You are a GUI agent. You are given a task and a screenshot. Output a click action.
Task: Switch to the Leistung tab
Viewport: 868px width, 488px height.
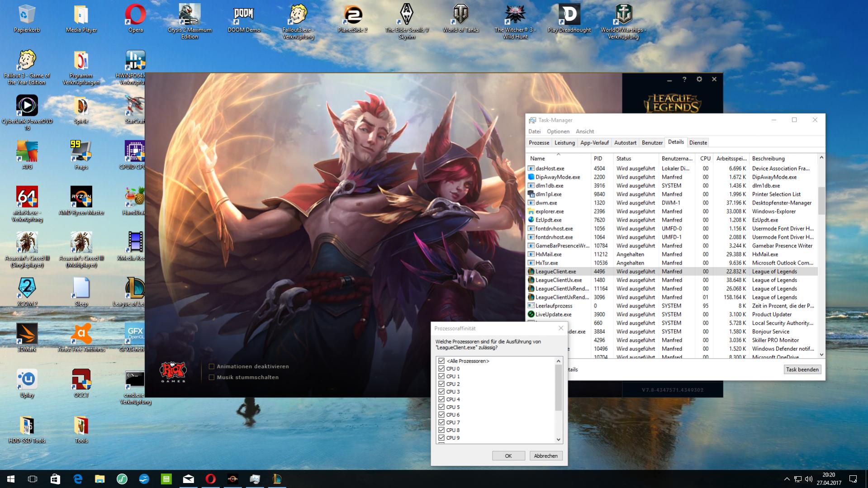tap(564, 142)
